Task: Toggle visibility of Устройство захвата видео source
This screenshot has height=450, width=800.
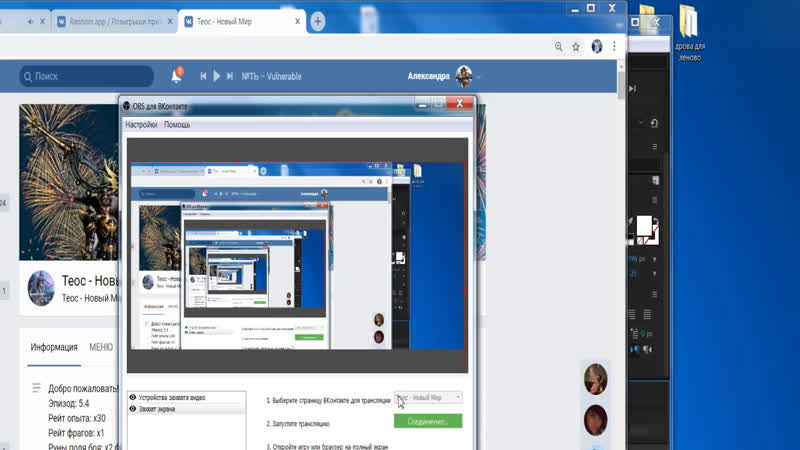Action: point(133,397)
